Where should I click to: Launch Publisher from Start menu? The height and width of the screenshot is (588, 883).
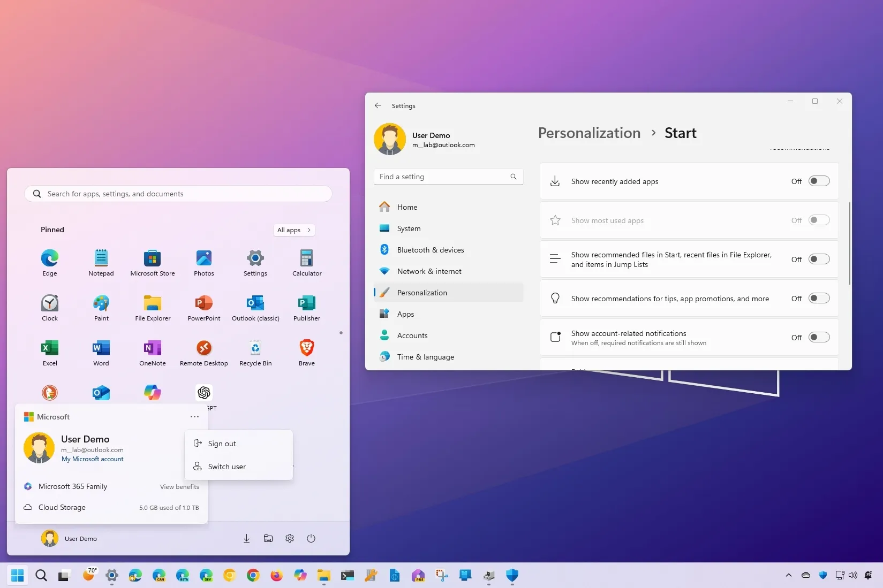307,307
